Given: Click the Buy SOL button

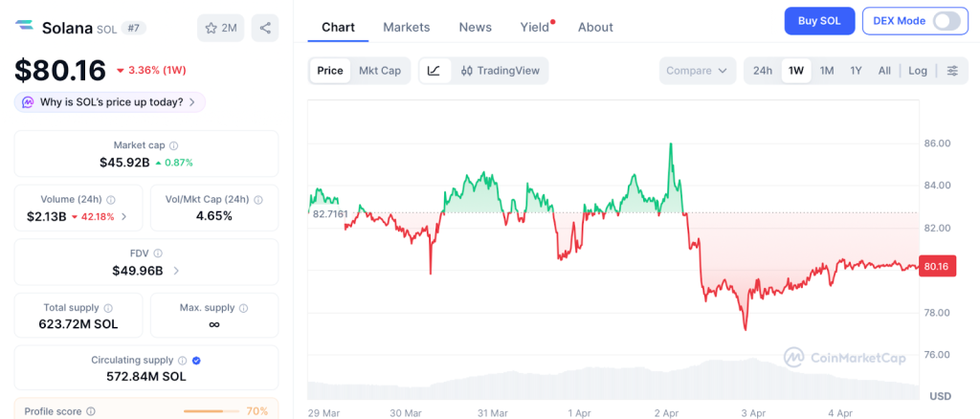Looking at the screenshot, I should click(x=819, y=21).
